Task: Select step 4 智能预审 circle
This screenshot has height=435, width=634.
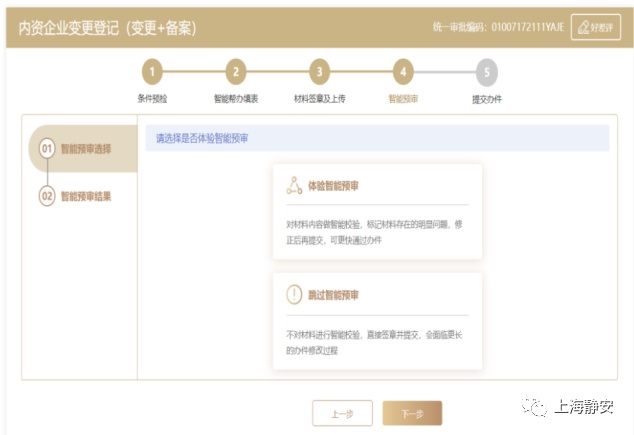Action: [403, 72]
